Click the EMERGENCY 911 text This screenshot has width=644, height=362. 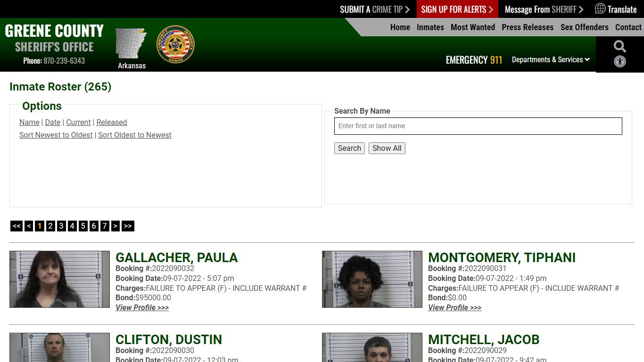[474, 60]
